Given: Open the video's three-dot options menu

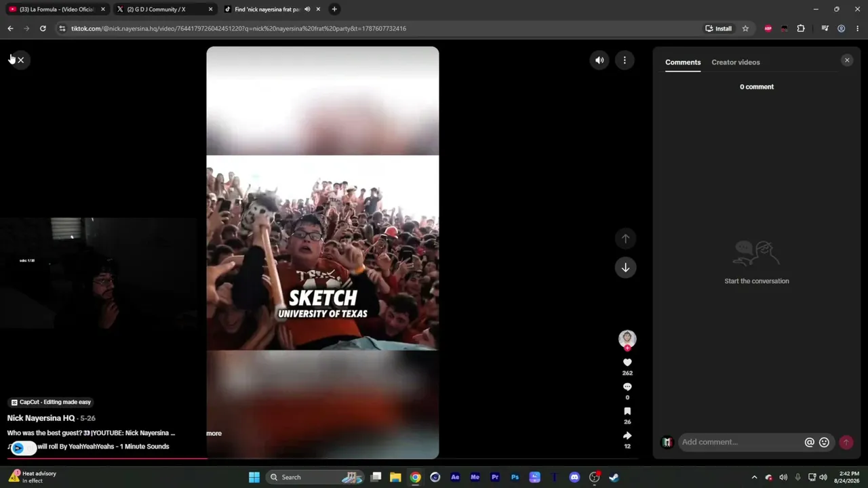Looking at the screenshot, I should [x=625, y=60].
